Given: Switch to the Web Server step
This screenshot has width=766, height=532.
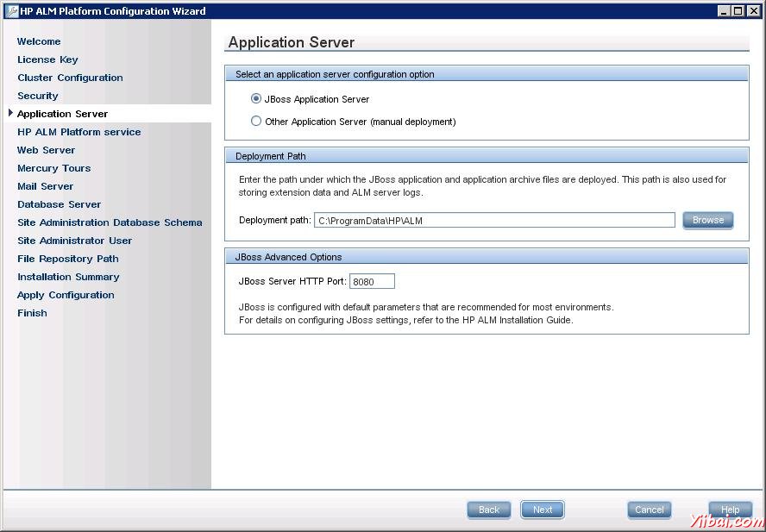Looking at the screenshot, I should (46, 150).
